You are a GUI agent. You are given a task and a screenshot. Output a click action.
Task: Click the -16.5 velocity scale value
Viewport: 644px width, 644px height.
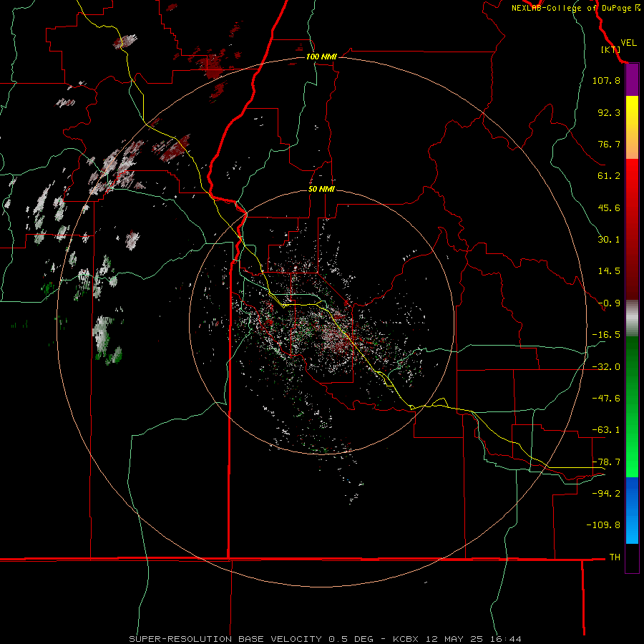[606, 335]
